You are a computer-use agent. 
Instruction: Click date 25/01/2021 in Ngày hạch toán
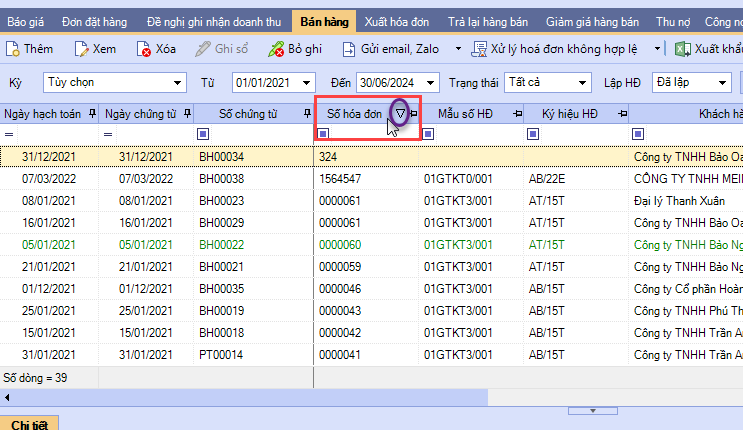(48, 311)
